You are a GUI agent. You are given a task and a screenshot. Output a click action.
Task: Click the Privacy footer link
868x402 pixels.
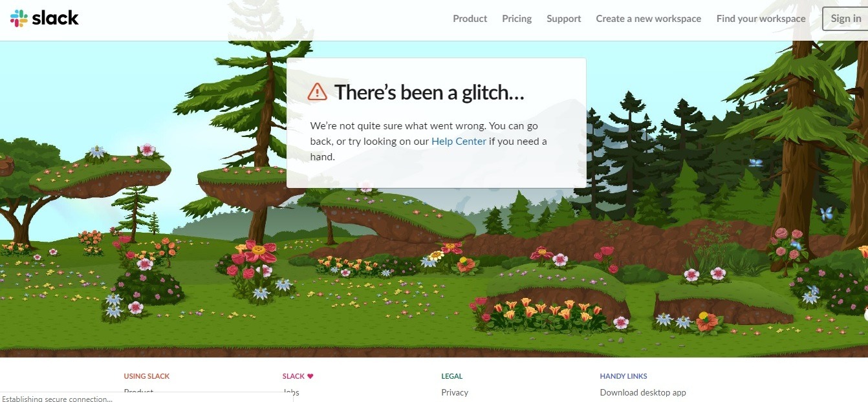coord(455,392)
